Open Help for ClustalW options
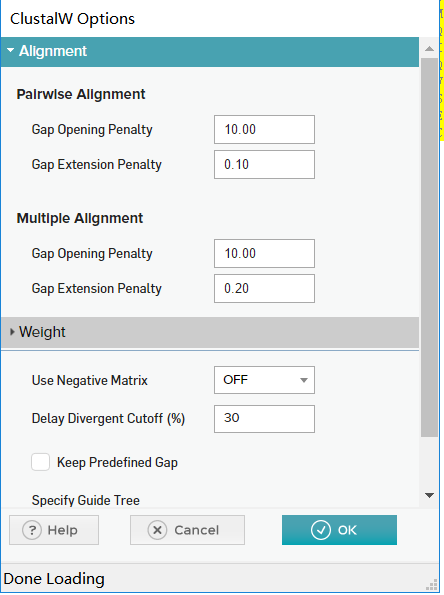The image size is (444, 595). (54, 530)
